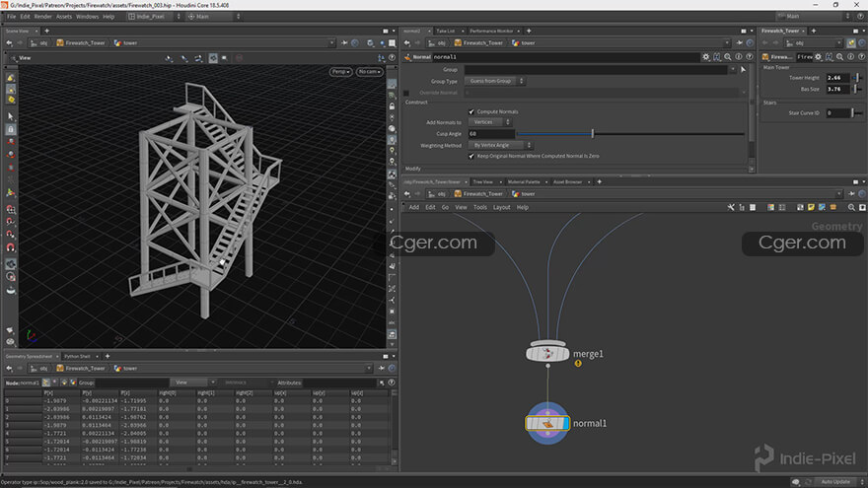Click the Cusp Angle value field
Viewport: 868px width, 488px height.
tap(491, 134)
